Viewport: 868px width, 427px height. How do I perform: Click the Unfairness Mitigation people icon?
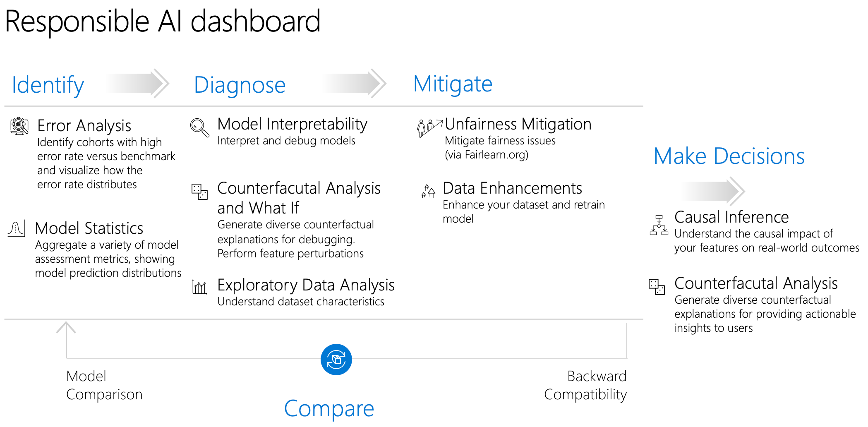pyautogui.click(x=429, y=127)
